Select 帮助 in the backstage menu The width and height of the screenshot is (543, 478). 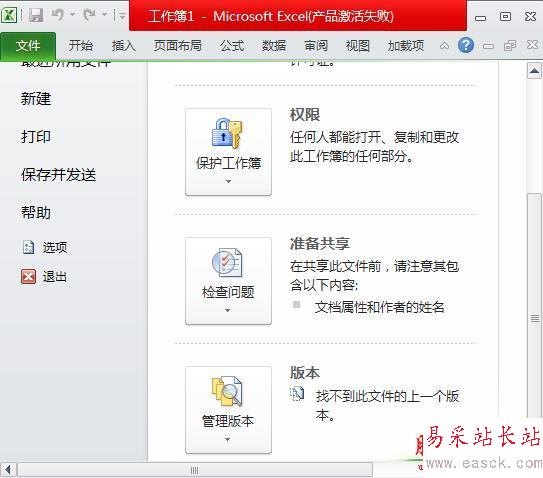[x=36, y=212]
